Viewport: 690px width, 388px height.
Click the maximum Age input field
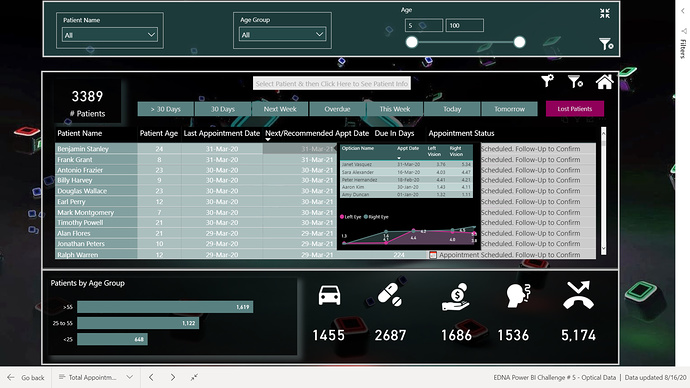[465, 26]
